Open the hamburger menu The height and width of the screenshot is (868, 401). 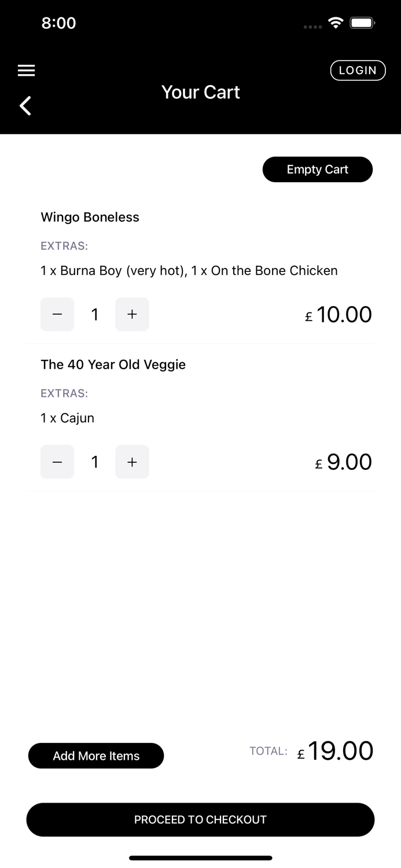pos(26,71)
